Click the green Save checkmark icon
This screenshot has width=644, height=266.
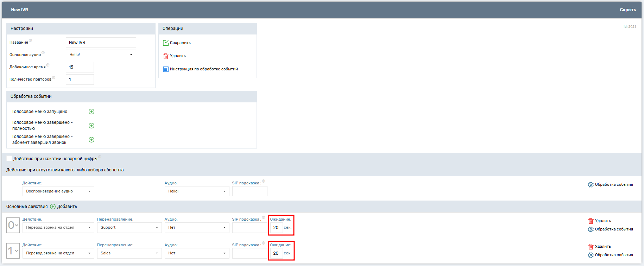click(166, 43)
